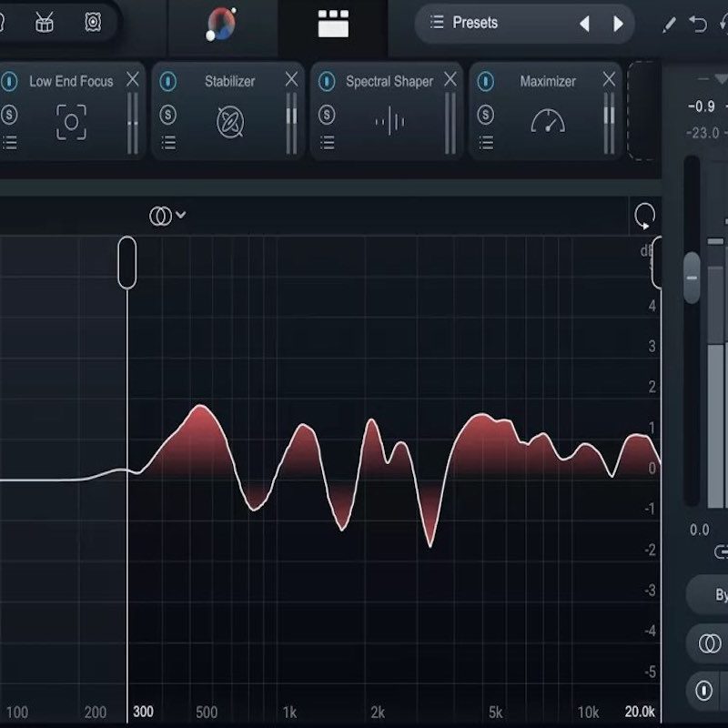Image resolution: width=728 pixels, height=728 pixels.
Task: Click the 20.0k frequency label
Action: tap(640, 712)
